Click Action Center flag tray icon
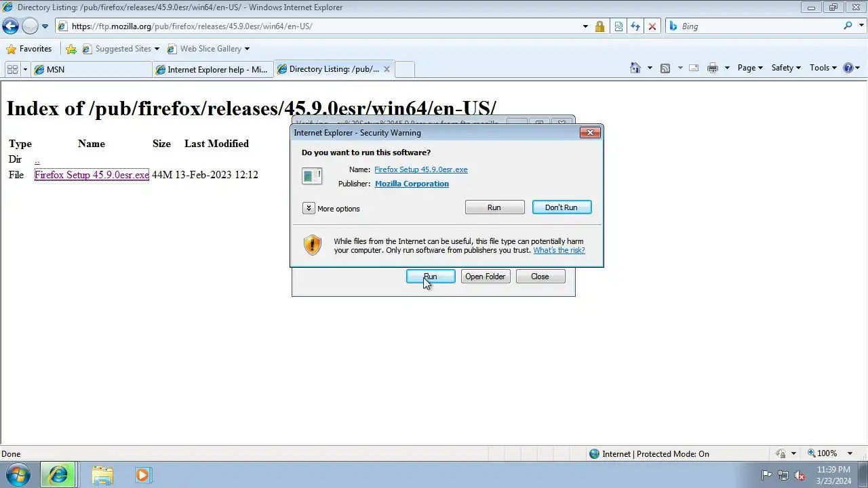This screenshot has width=868, height=488. click(x=767, y=475)
